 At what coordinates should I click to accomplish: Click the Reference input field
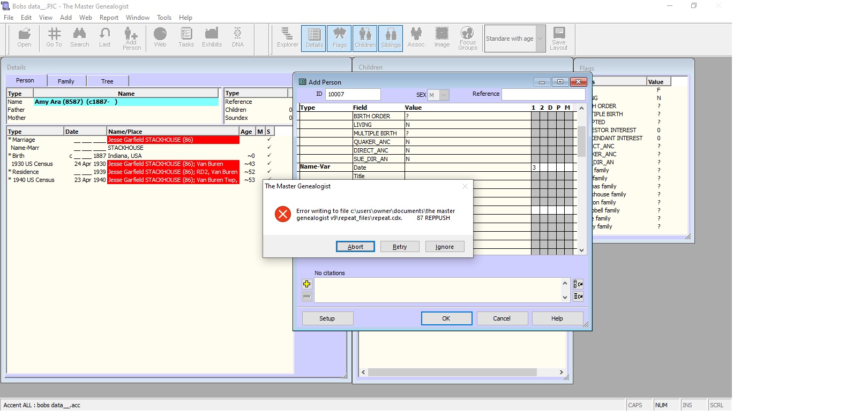(543, 95)
